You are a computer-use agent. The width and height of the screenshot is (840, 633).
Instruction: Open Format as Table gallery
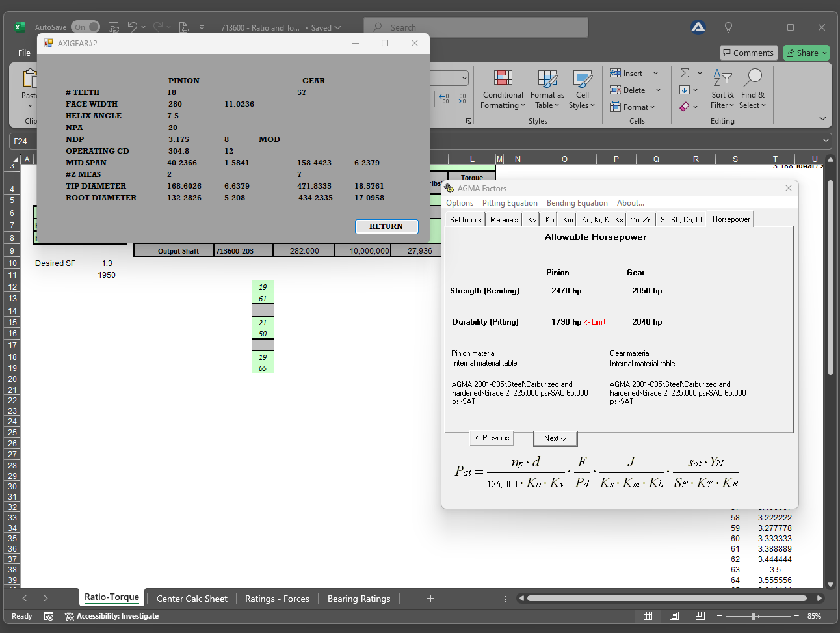click(547, 79)
